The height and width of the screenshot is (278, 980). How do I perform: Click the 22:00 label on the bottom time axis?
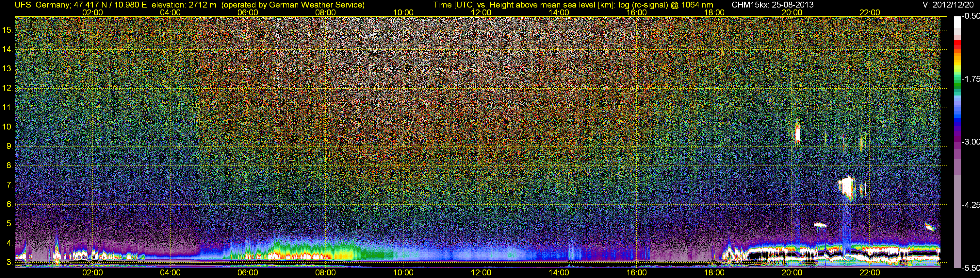[x=870, y=273]
